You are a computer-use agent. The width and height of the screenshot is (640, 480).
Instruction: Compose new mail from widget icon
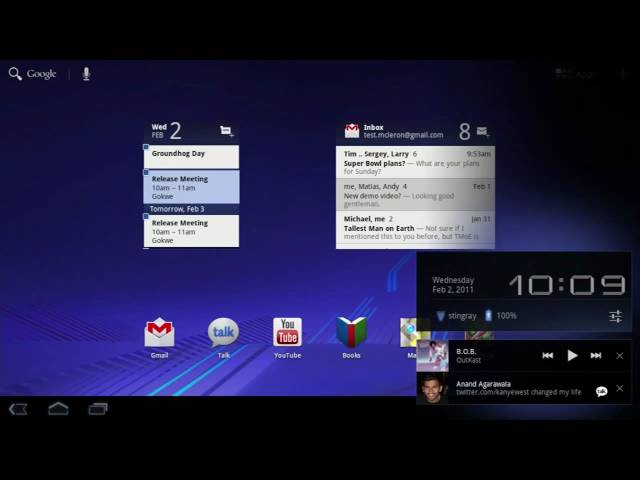point(483,131)
